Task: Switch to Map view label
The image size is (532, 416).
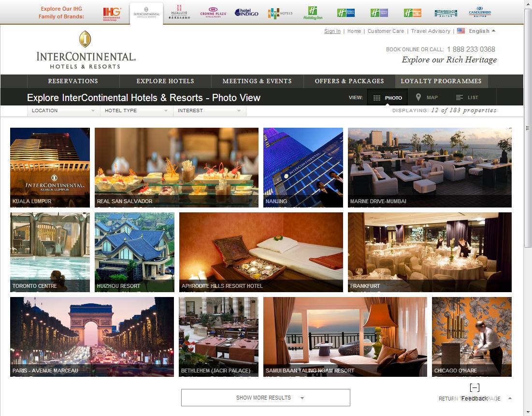Action: (432, 97)
